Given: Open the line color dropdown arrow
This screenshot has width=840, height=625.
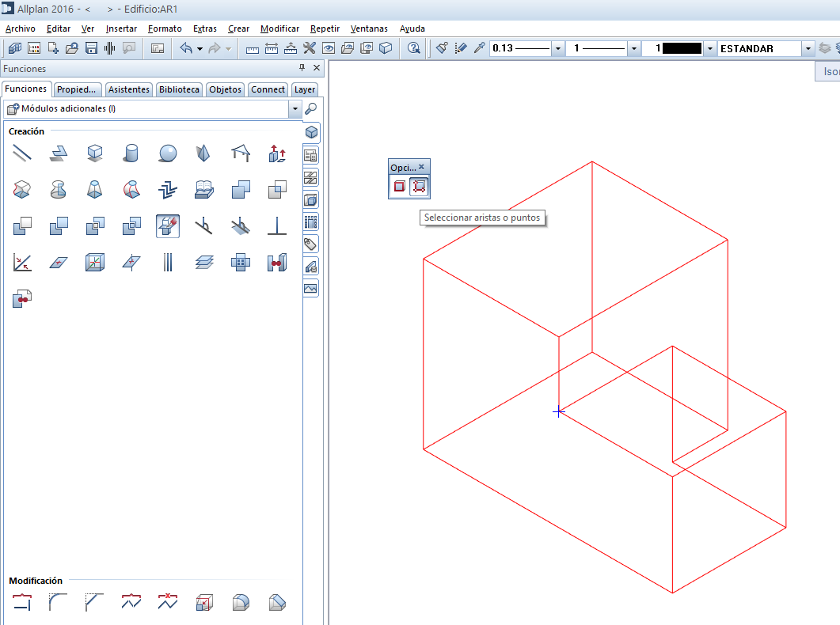Looking at the screenshot, I should coord(710,49).
